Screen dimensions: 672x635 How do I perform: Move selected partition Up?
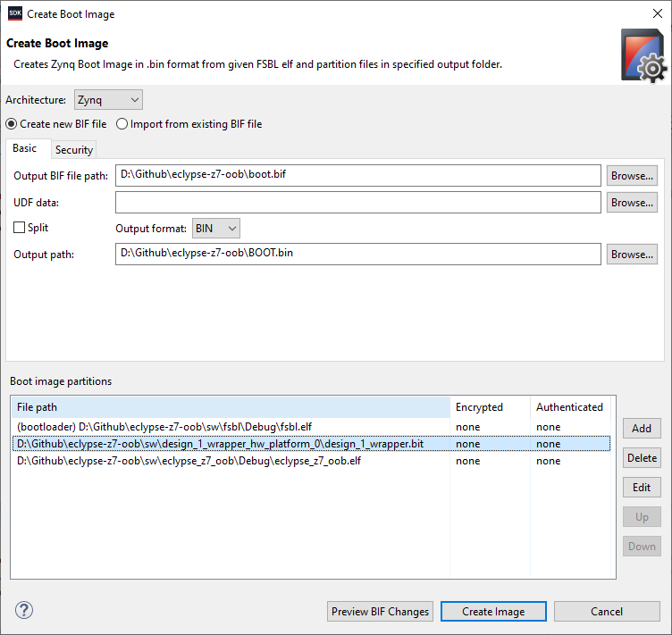[x=642, y=517]
